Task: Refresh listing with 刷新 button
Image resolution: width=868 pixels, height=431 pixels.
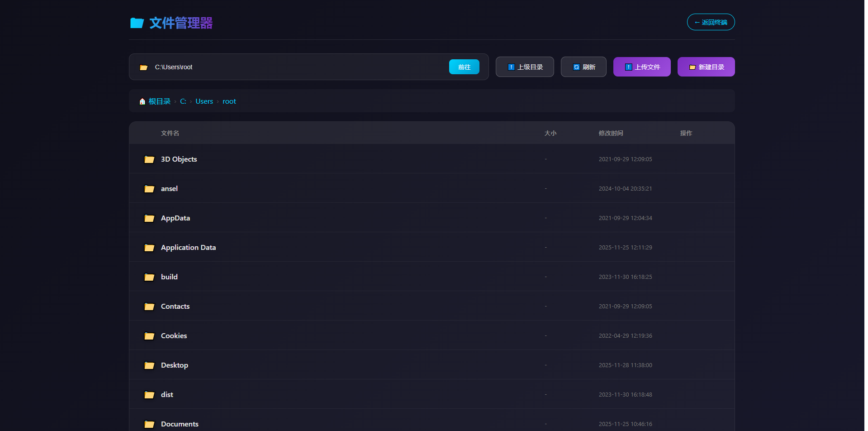Action: [x=583, y=67]
